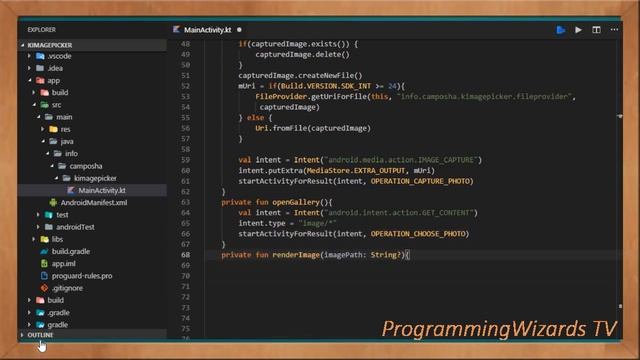
Task: Expand the .idea folder arrow
Action: (29, 68)
